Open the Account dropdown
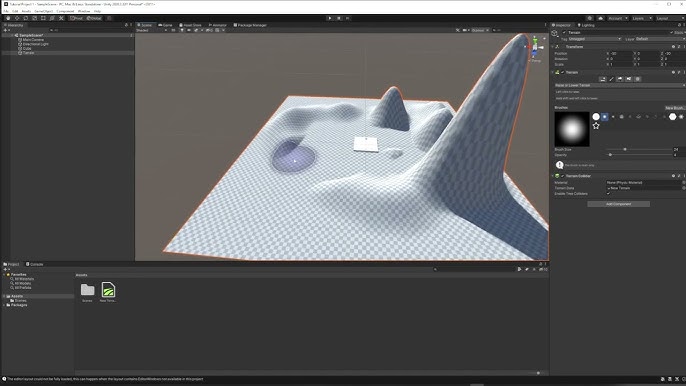 [x=618, y=18]
